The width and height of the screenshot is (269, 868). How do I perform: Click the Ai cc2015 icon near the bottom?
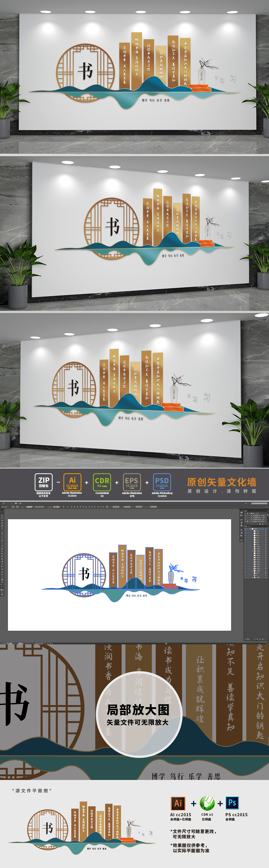[178, 803]
